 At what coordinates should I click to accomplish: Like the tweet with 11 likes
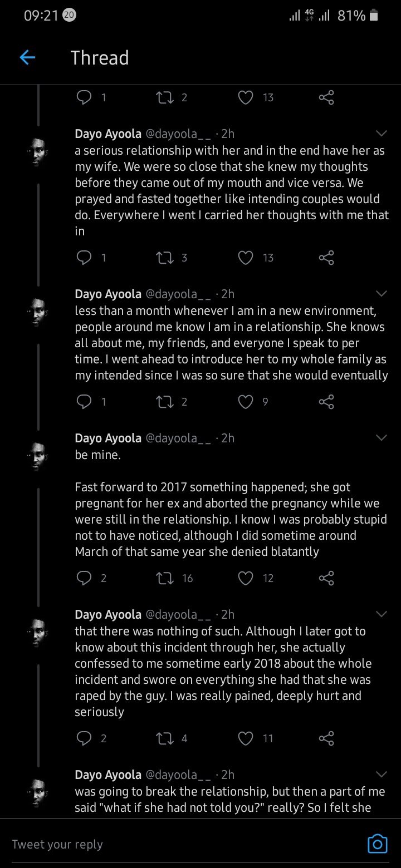(246, 738)
